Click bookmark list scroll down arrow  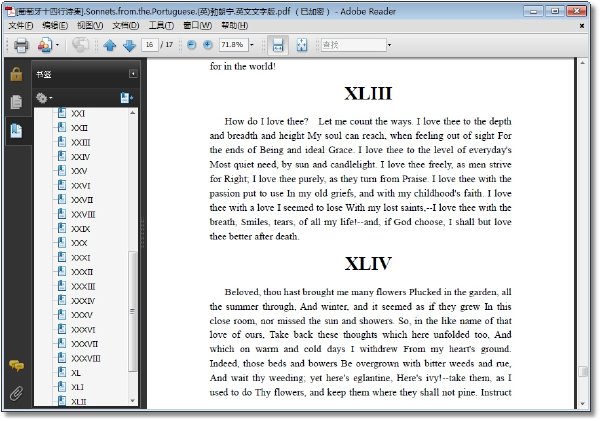(132, 401)
